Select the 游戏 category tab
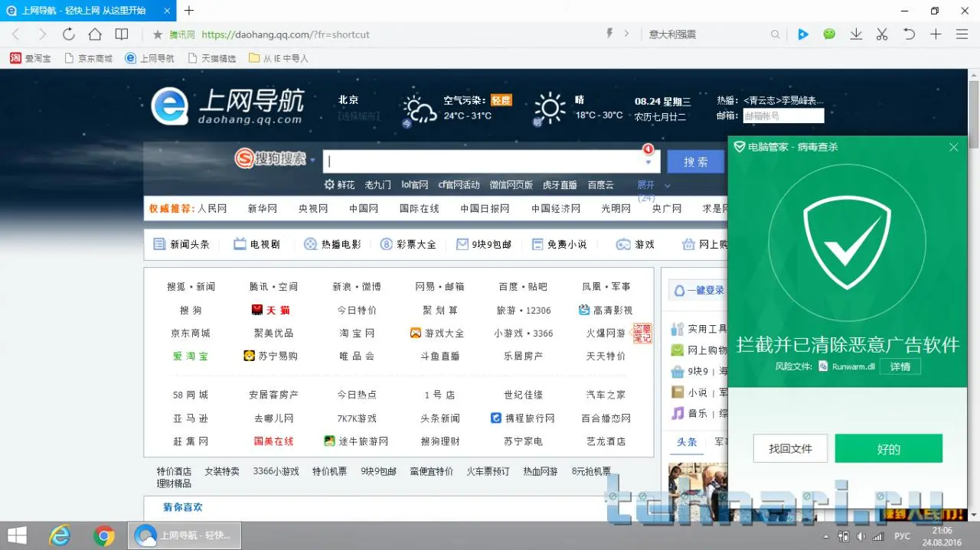This screenshot has width=980, height=550. point(635,244)
